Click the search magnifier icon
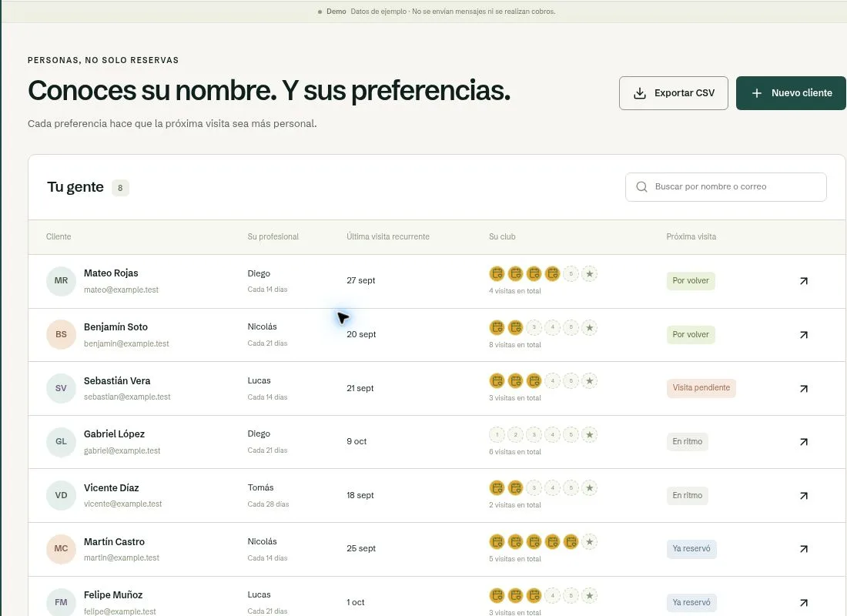Viewport: 847px width, 616px height. pyautogui.click(x=641, y=187)
